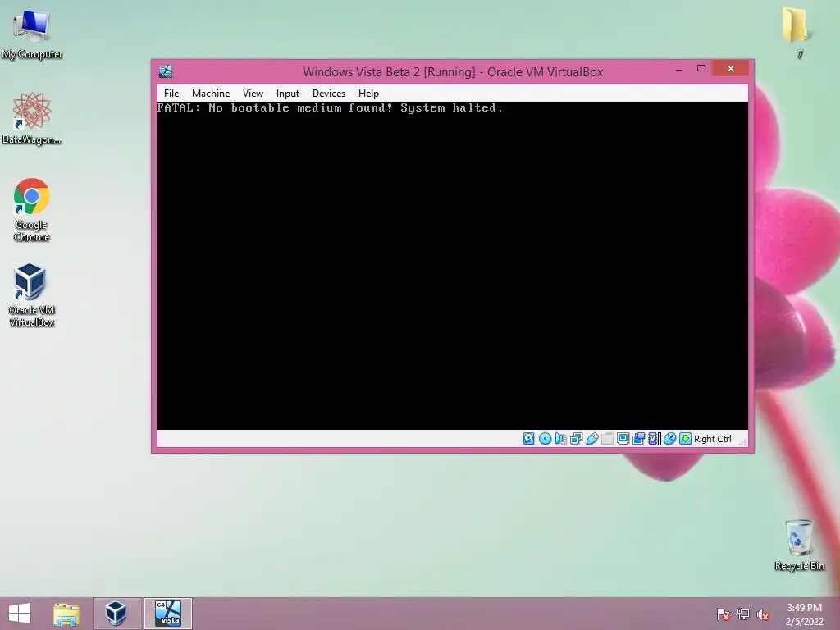Select the My Computer desktop icon
Viewport: 840px width, 630px height.
point(32,35)
